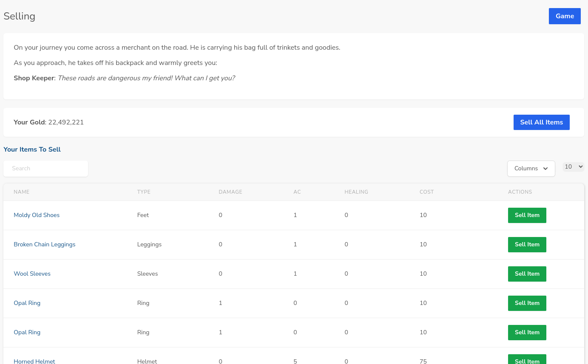Viewport: 588px width, 364px height.
Task: Sort table by DAMAGE column header
Action: tap(230, 192)
